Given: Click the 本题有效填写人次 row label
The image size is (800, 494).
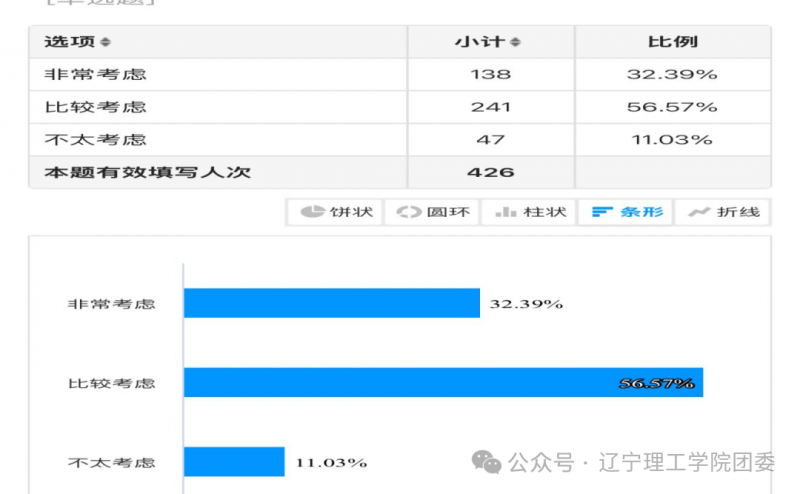Looking at the screenshot, I should click(147, 172).
